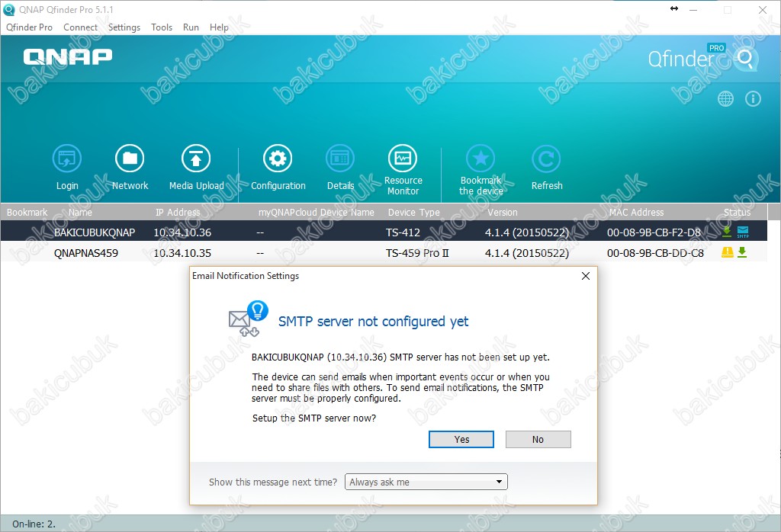
Task: Sort by the MAC Address column header
Action: tap(636, 213)
